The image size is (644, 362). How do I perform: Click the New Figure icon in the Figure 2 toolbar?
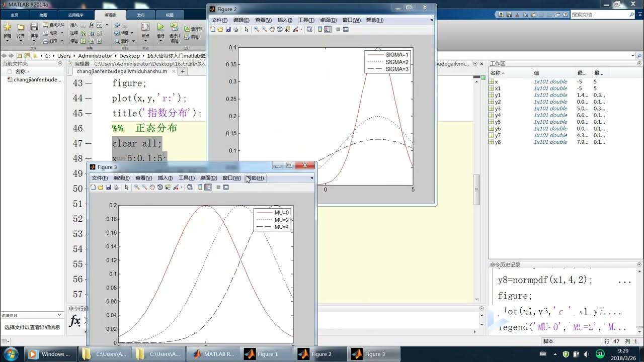click(x=213, y=29)
